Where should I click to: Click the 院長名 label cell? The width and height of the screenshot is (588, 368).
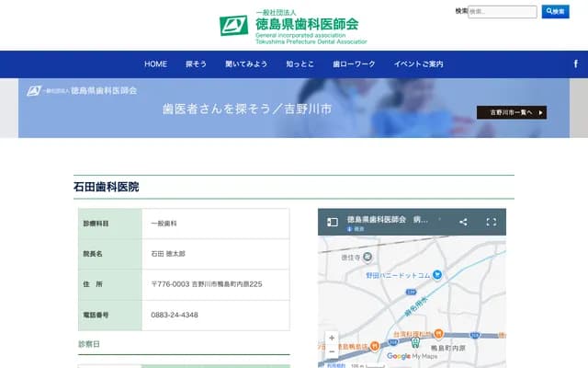coord(110,254)
